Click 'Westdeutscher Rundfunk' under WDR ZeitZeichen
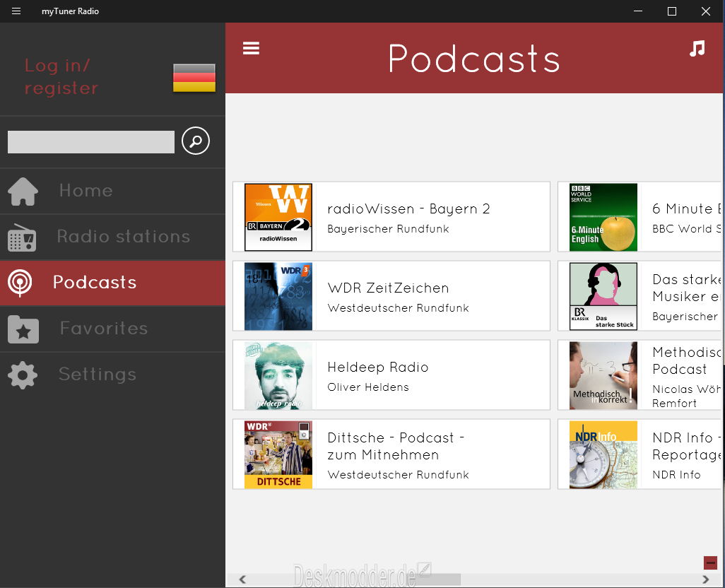This screenshot has width=725, height=588. coord(398,308)
